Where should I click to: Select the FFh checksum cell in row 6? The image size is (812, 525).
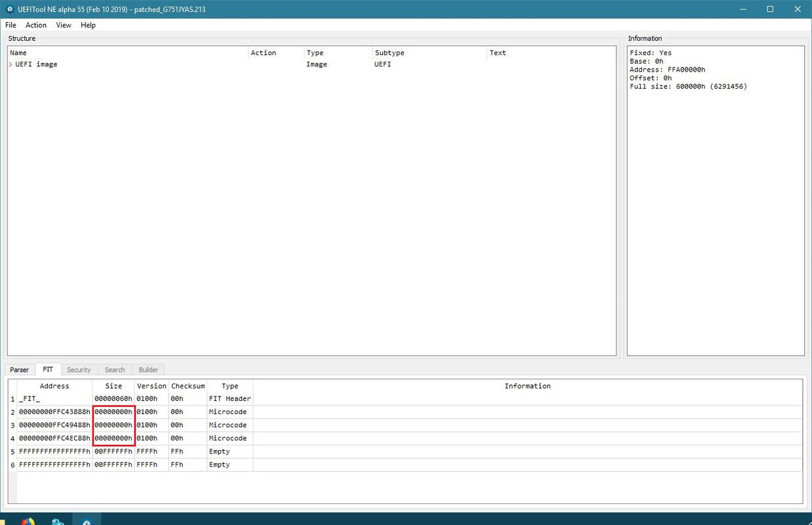tap(188, 465)
